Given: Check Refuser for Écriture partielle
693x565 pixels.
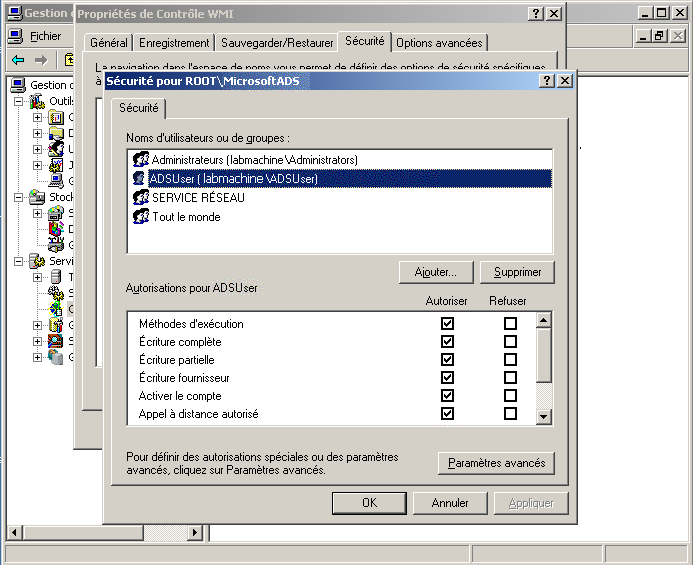Looking at the screenshot, I should pos(510,359).
